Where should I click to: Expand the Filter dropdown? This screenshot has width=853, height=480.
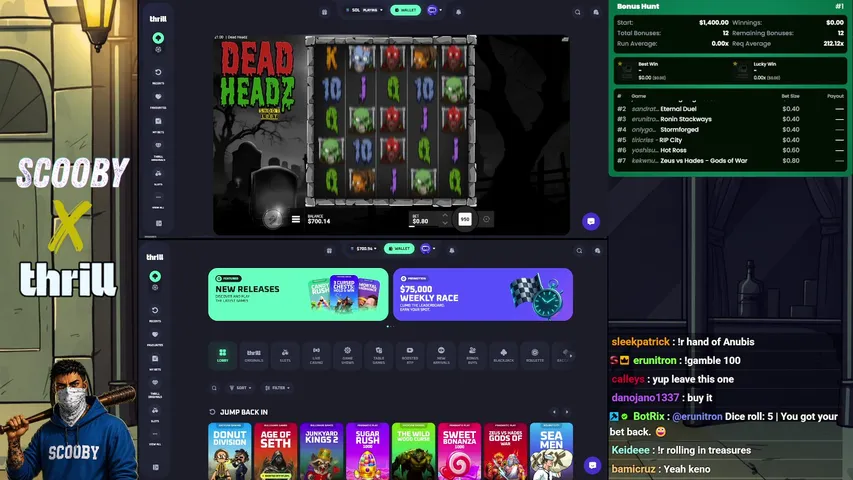coord(277,388)
